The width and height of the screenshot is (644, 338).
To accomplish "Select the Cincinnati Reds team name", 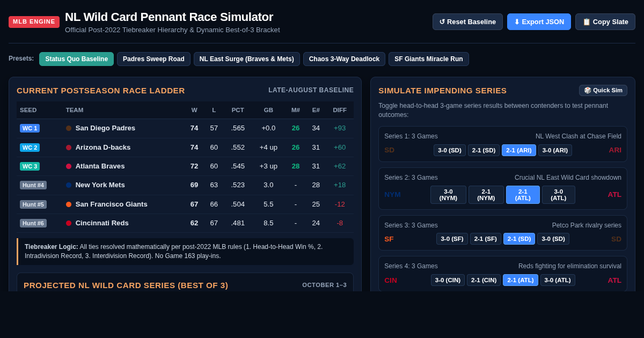I will point(102,223).
